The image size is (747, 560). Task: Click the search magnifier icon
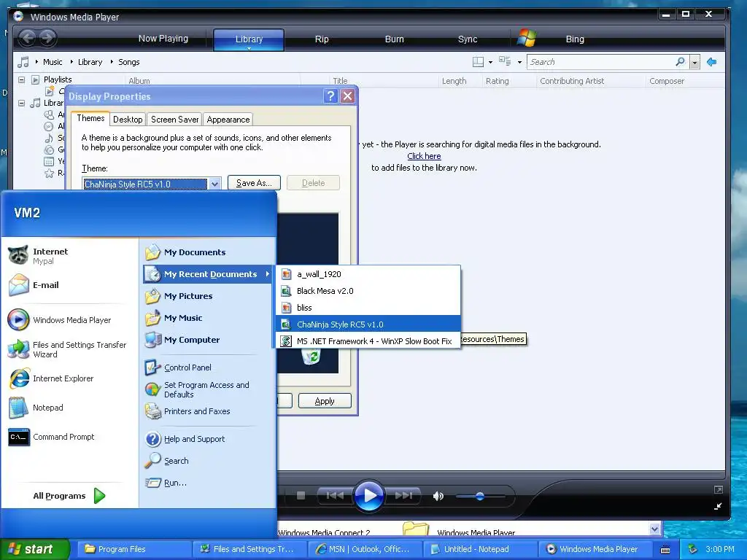click(680, 62)
